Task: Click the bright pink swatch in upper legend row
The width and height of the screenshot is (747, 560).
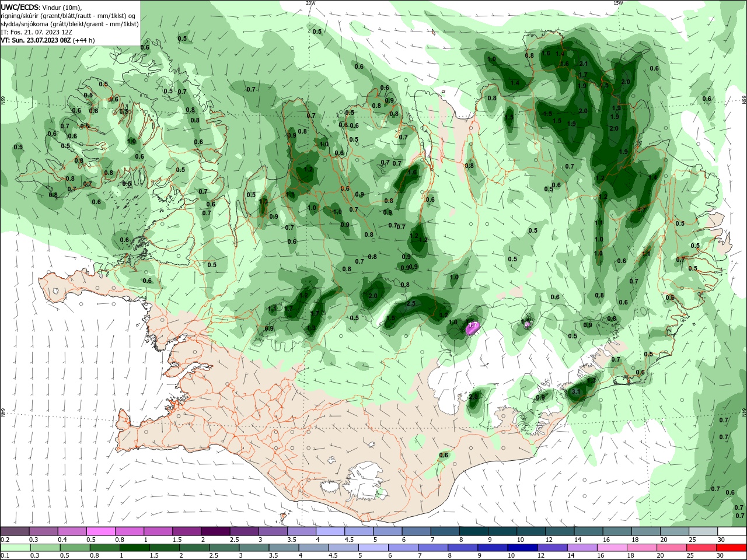Action: pyautogui.click(x=100, y=531)
